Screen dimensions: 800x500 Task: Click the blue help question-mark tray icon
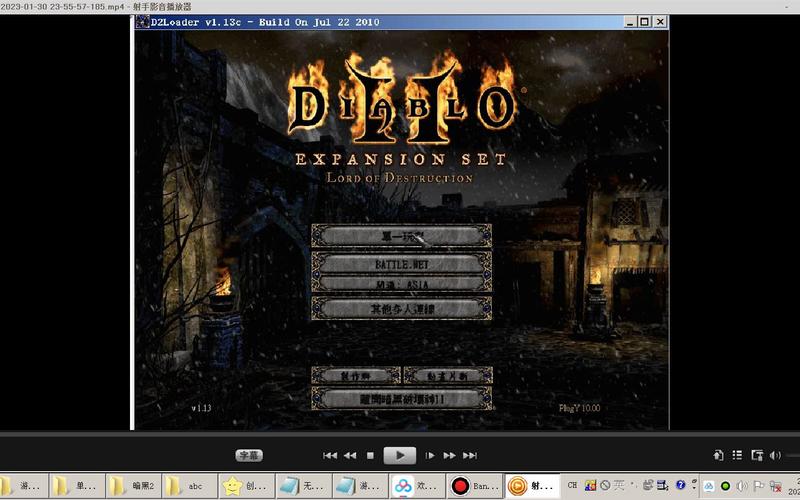[x=680, y=485]
